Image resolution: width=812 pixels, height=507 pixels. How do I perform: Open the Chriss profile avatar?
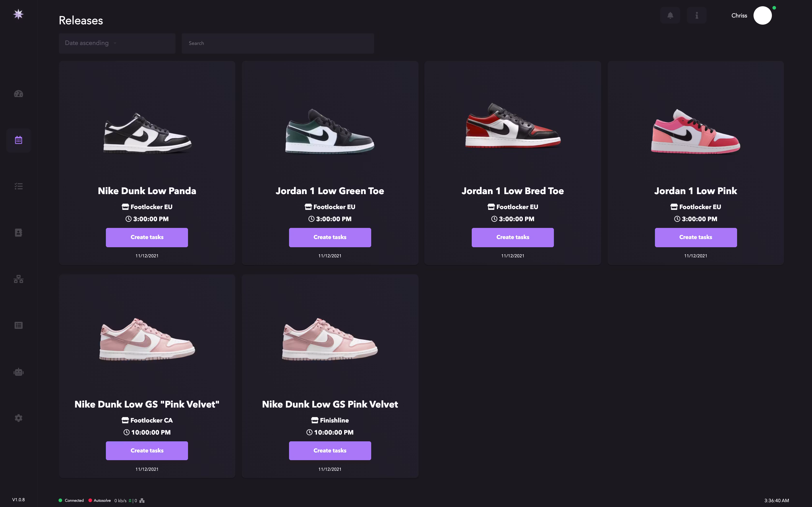point(762,15)
